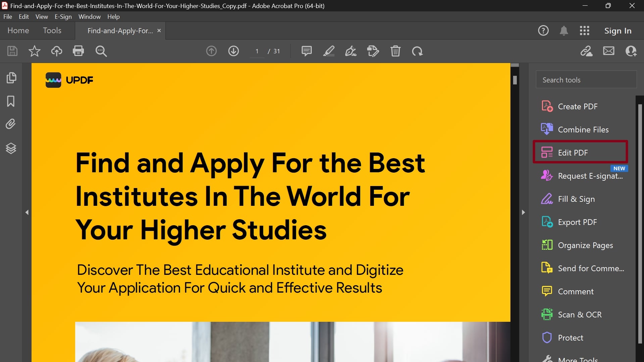
Task: Add a sticky note comment
Action: 306,51
